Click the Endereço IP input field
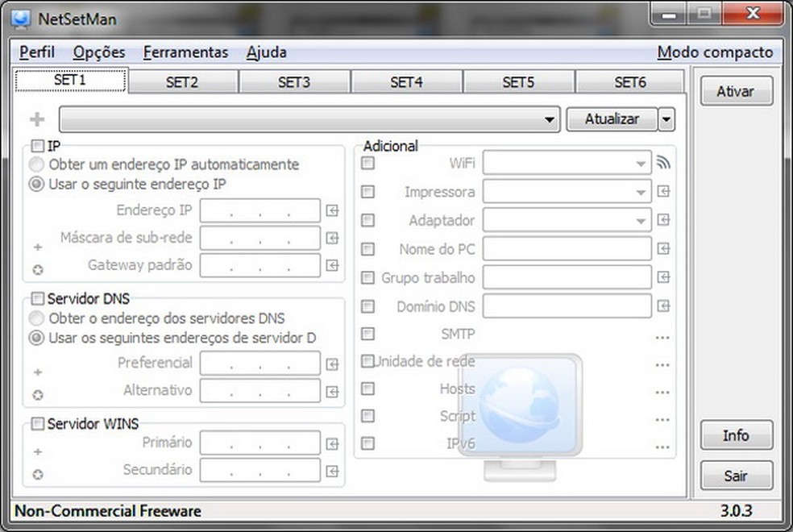This screenshot has height=532, width=793. pos(260,210)
